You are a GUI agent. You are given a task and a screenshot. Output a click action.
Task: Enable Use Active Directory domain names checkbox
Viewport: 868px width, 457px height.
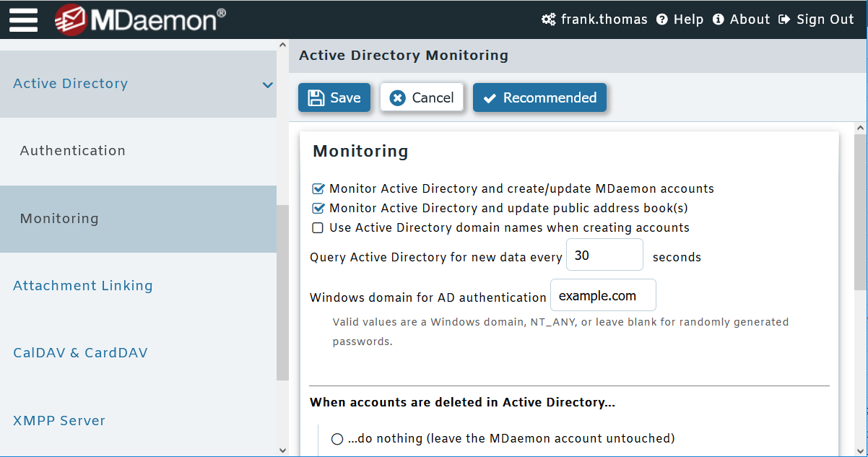point(318,228)
